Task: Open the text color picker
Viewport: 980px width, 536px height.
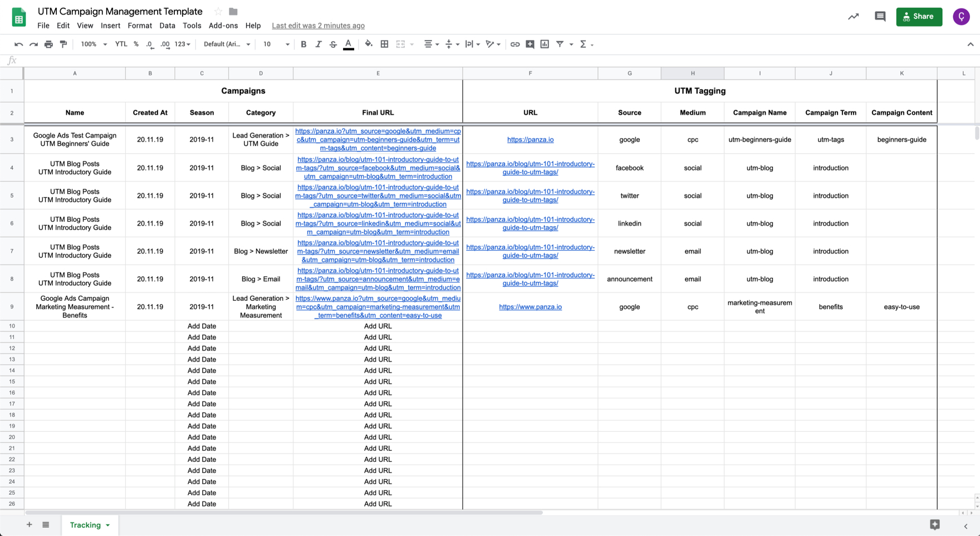Action: point(348,45)
